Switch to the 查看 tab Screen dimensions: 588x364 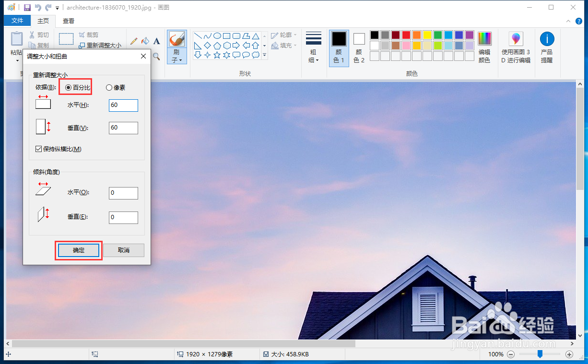69,21
